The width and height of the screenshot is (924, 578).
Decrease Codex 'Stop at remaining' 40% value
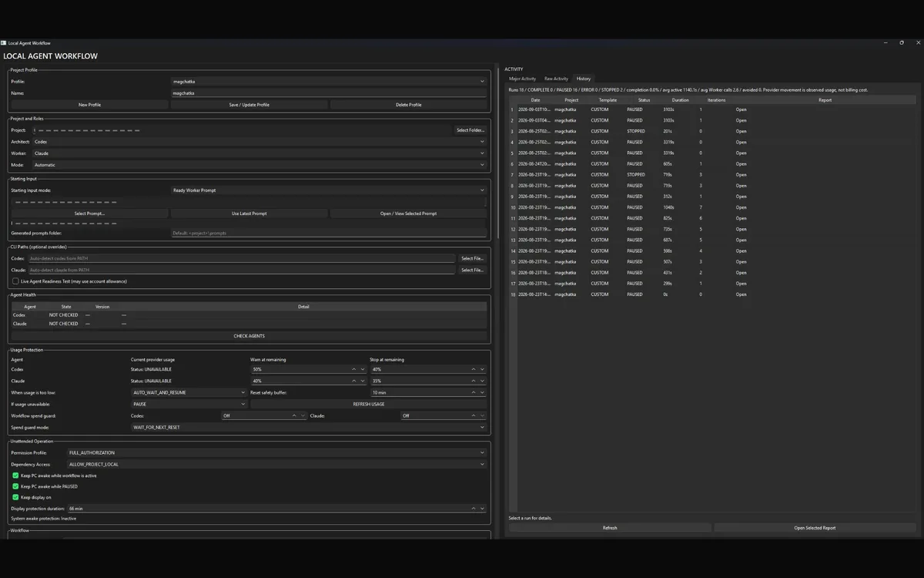coord(482,369)
